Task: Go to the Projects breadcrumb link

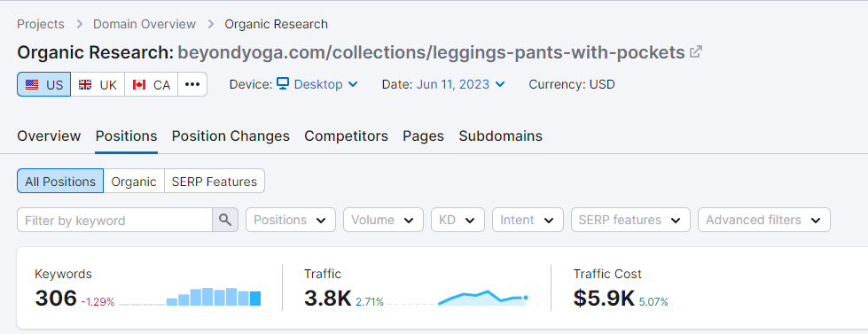Action: (x=41, y=24)
